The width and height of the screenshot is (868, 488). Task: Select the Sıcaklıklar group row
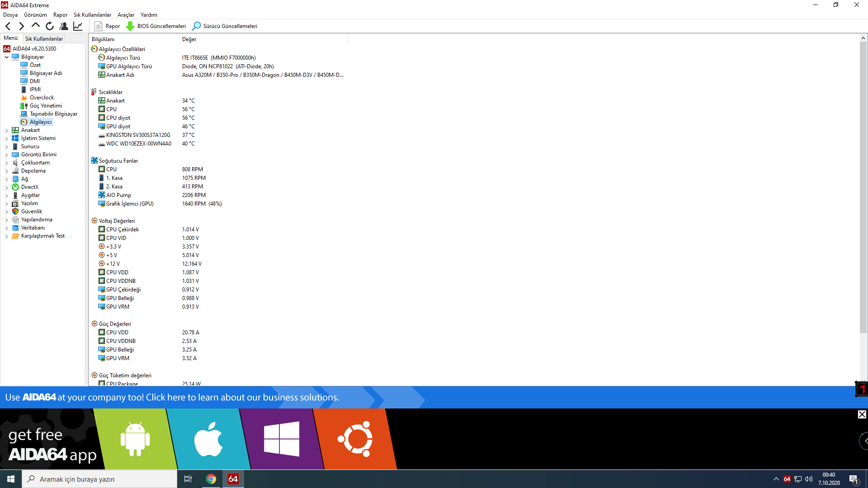tap(111, 92)
